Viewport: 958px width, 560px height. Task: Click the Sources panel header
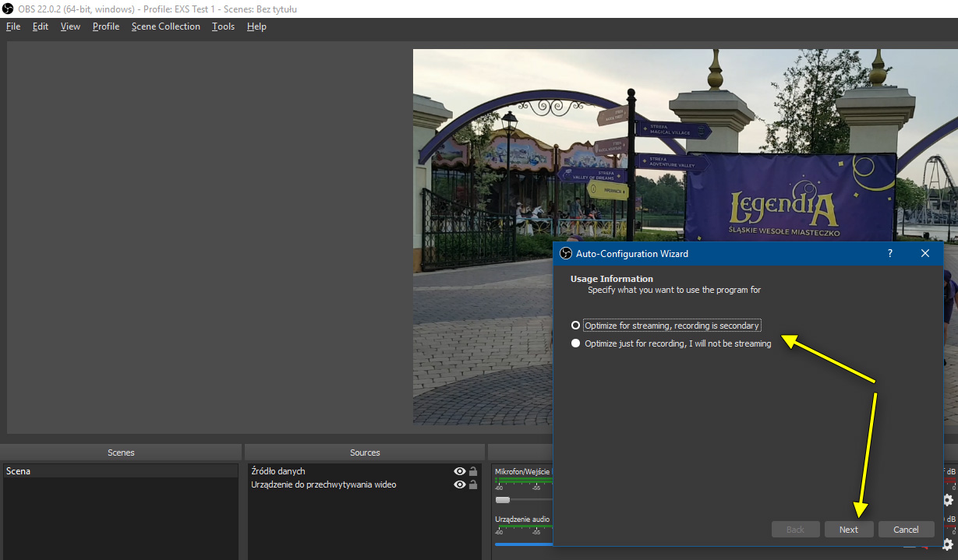click(365, 453)
